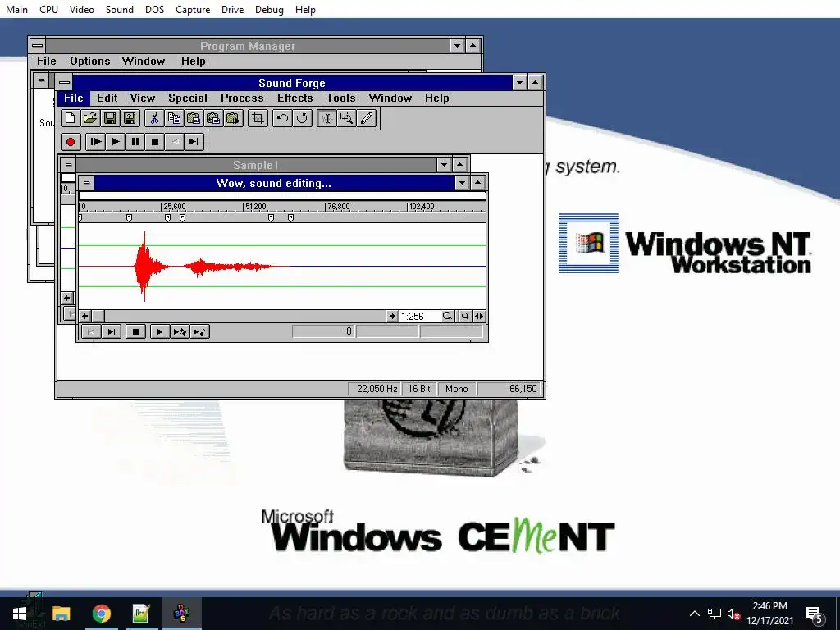Click the taskbar volume speaker icon
840x630 pixels.
pos(733,614)
